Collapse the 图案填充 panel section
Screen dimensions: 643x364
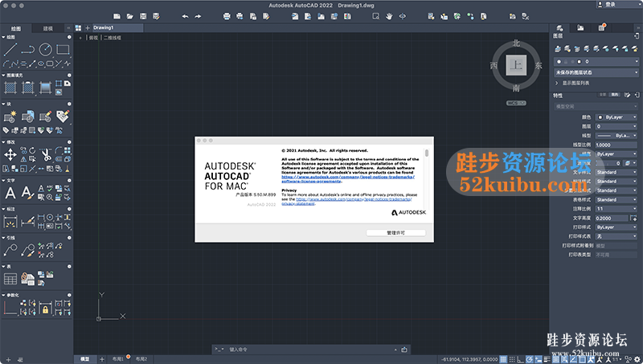[4, 76]
